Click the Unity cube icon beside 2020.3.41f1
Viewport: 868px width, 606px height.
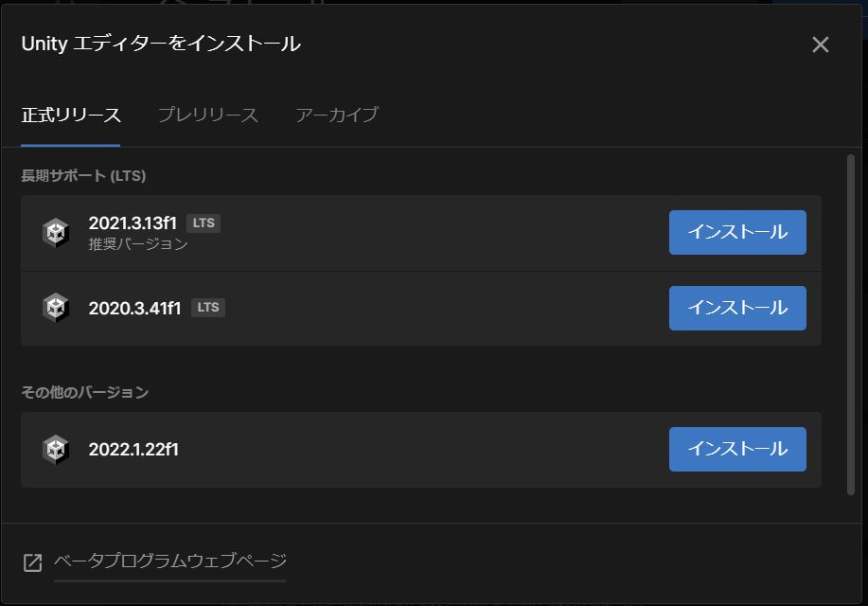point(56,308)
